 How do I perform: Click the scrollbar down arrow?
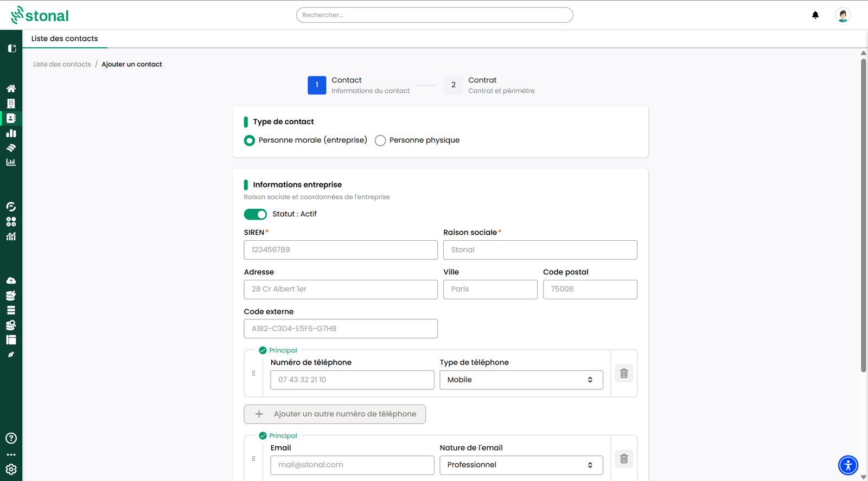pos(864,477)
